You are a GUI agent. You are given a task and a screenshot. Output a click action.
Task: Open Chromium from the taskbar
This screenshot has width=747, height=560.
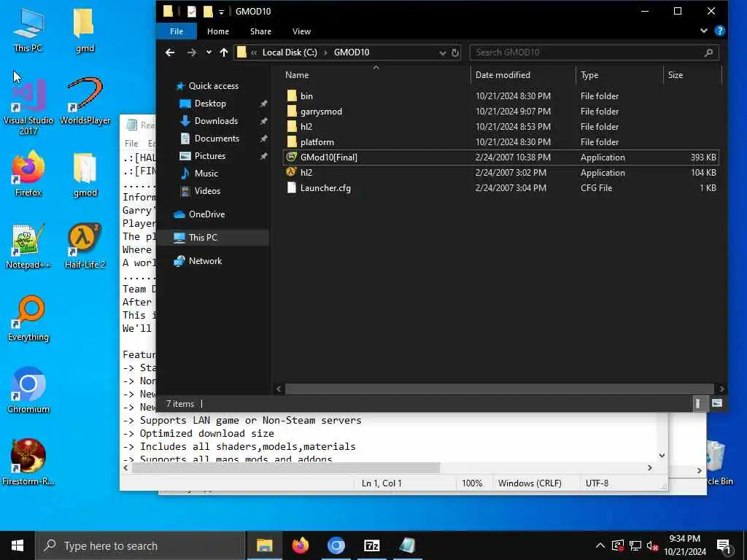336,545
